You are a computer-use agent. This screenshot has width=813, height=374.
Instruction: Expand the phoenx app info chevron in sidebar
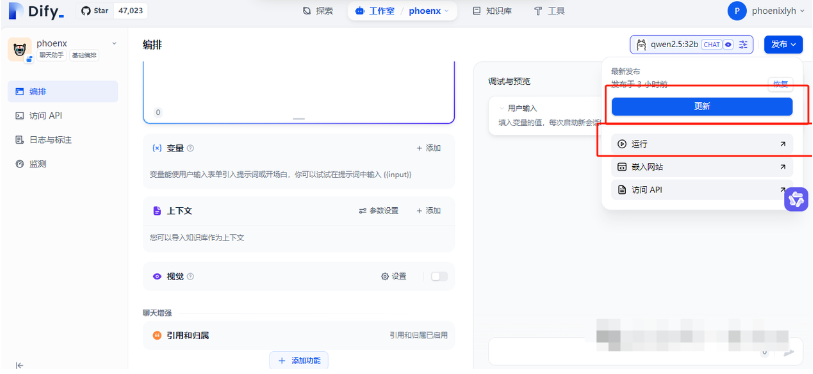pyautogui.click(x=114, y=44)
